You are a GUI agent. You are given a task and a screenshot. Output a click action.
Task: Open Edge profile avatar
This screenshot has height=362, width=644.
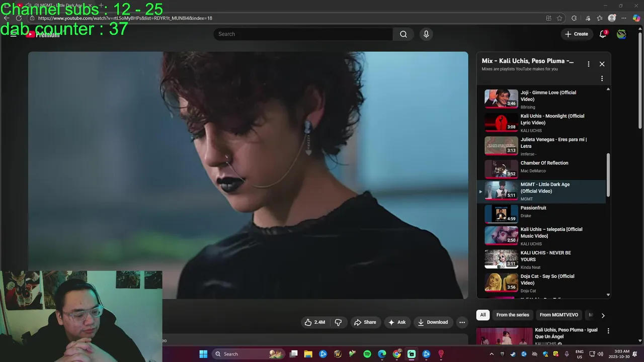[x=612, y=18]
